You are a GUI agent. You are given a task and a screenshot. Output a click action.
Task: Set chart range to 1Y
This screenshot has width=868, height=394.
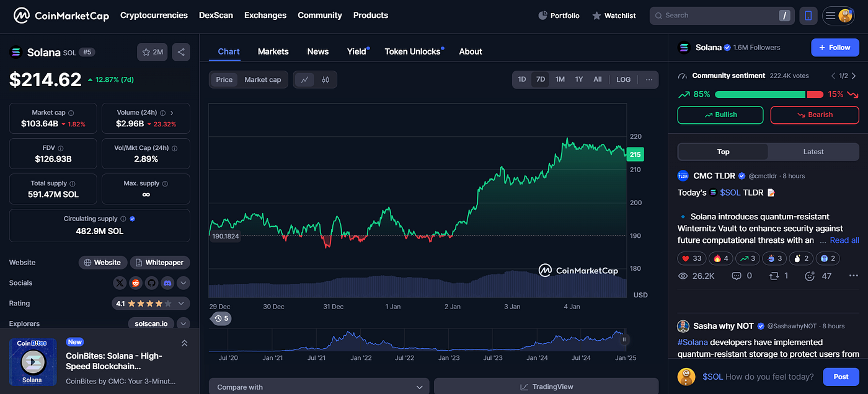click(x=579, y=79)
